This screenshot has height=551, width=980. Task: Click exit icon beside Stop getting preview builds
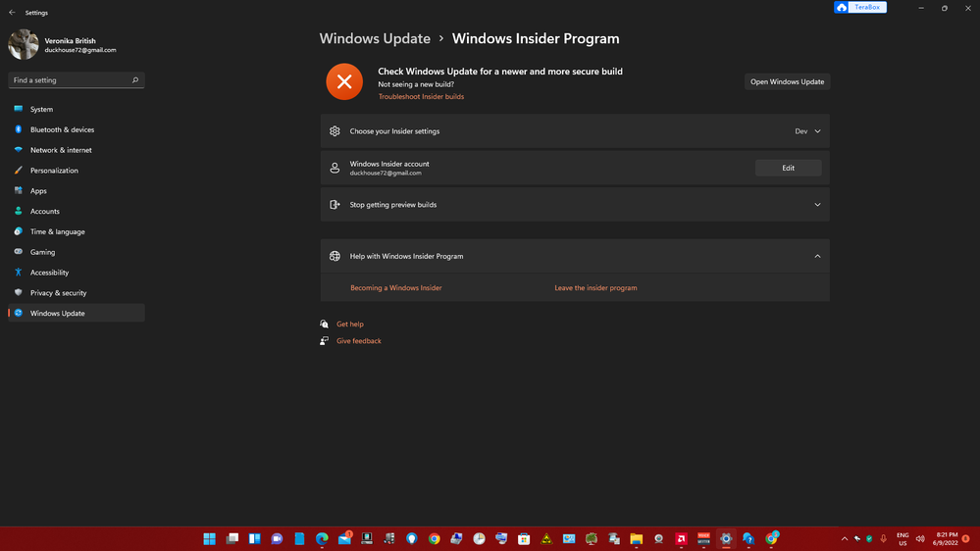(335, 204)
